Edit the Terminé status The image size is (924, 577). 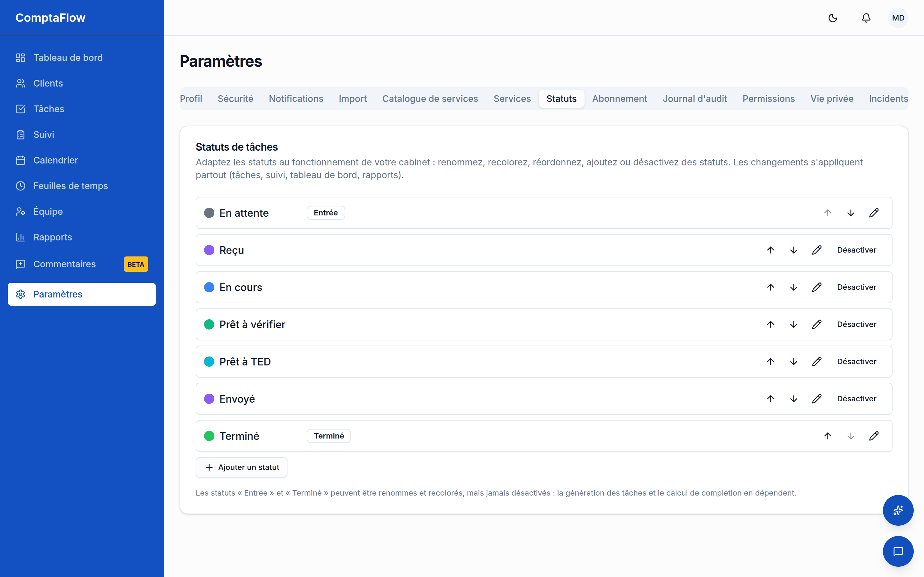(874, 436)
